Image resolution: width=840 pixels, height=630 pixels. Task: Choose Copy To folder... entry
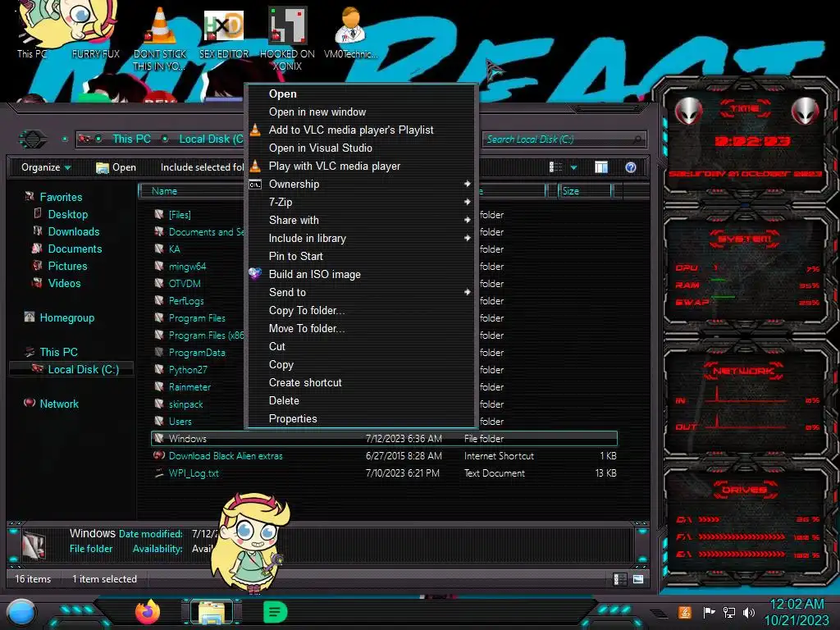tap(360, 311)
